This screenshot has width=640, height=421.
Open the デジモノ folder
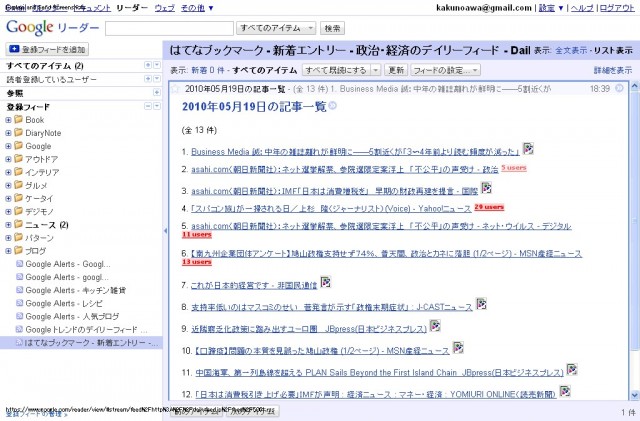pos(39,212)
